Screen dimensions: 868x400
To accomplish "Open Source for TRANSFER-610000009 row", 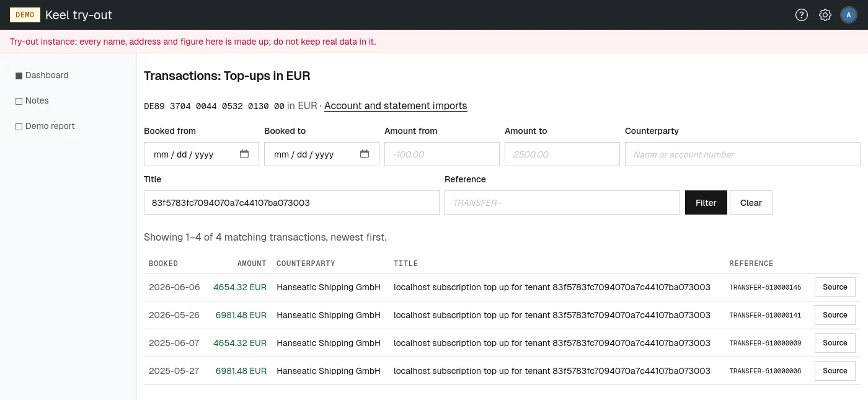I will [x=835, y=343].
